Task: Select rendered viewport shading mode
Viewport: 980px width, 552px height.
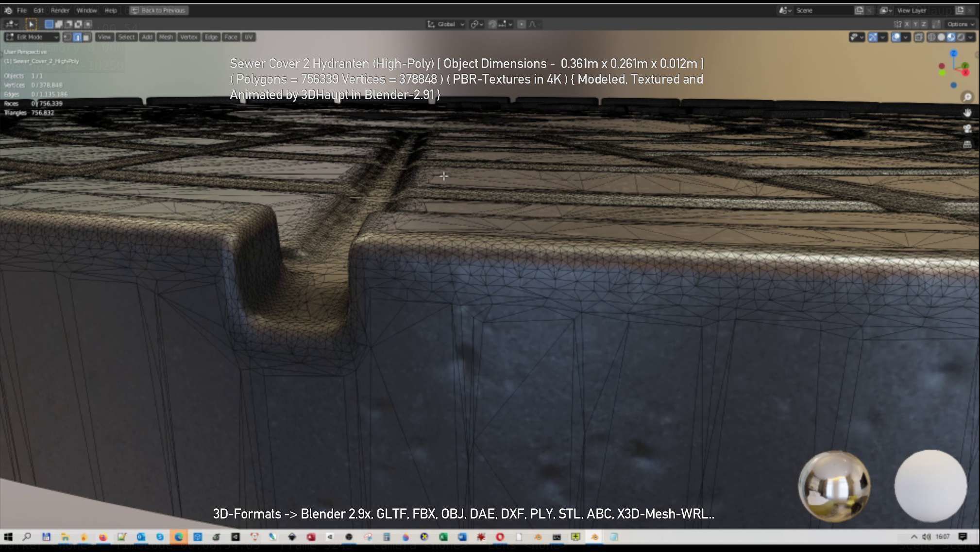Action: (x=961, y=37)
